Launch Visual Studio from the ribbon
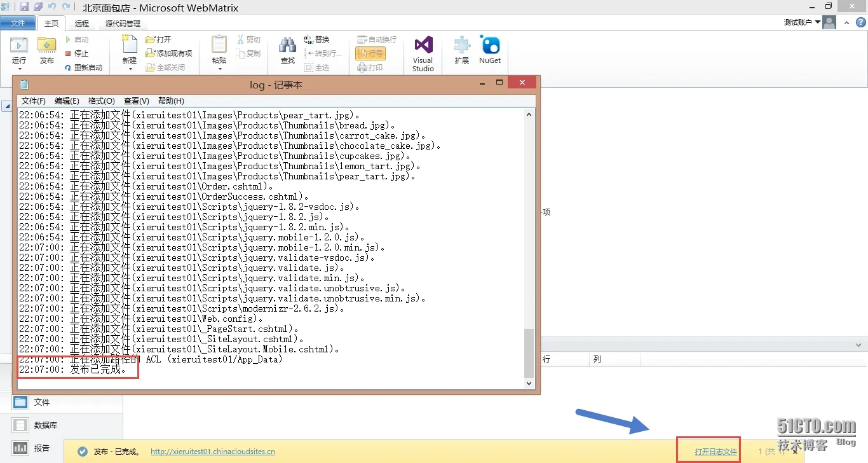Viewport: 868px width, 463px height. 423,53
